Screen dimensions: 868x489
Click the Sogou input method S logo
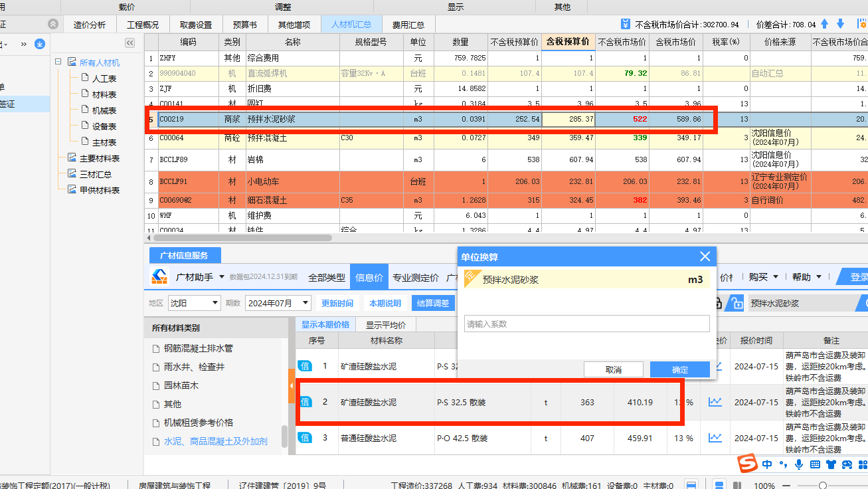749,463
